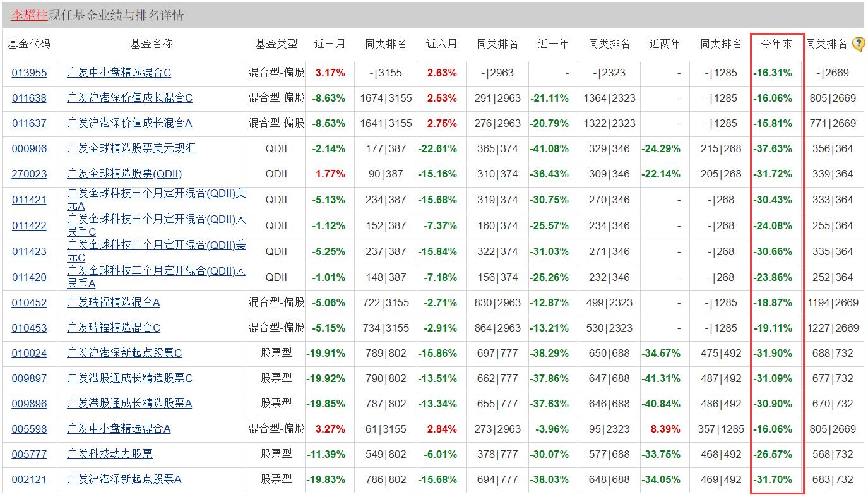The width and height of the screenshot is (868, 497).
Task: Open fund manager 李耀柱's profile link
Action: [x=28, y=15]
